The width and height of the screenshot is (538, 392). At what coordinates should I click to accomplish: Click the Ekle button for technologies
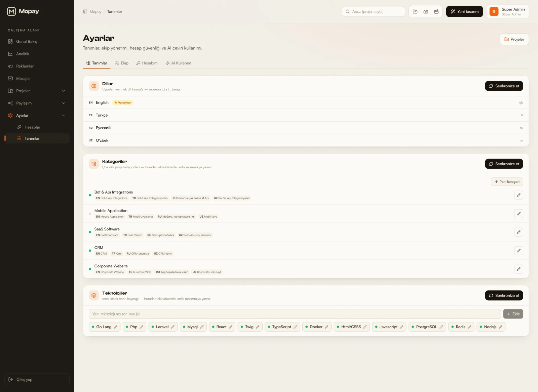point(513,314)
